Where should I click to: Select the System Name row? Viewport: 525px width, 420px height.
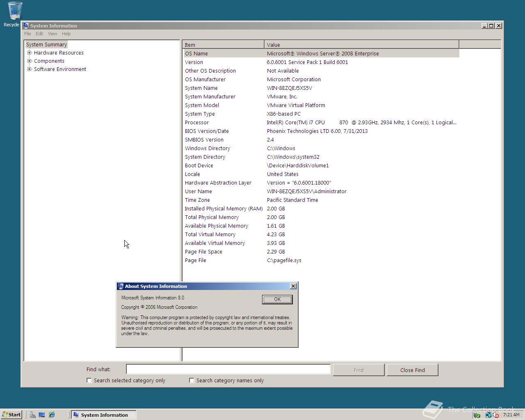pos(321,88)
